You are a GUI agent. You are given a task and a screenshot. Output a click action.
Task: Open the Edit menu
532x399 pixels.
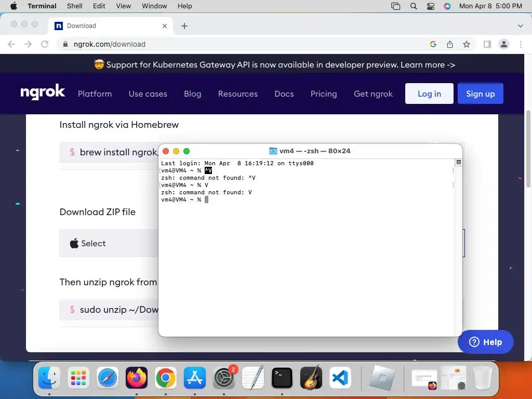tap(99, 6)
